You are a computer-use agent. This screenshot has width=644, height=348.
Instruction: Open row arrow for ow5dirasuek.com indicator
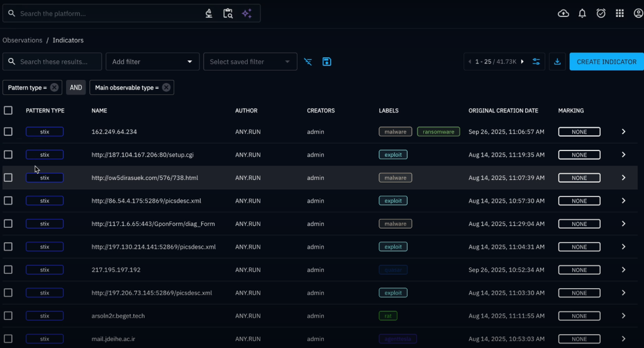click(623, 178)
